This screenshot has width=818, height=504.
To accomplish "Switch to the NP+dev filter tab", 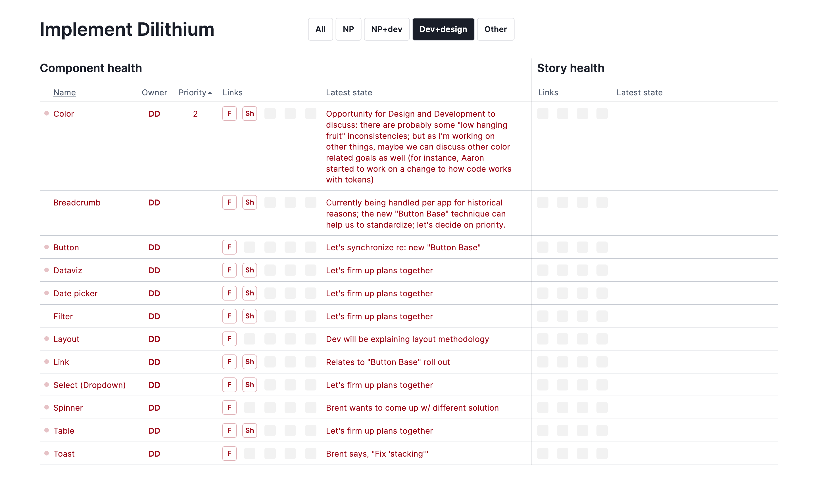I will click(386, 29).
